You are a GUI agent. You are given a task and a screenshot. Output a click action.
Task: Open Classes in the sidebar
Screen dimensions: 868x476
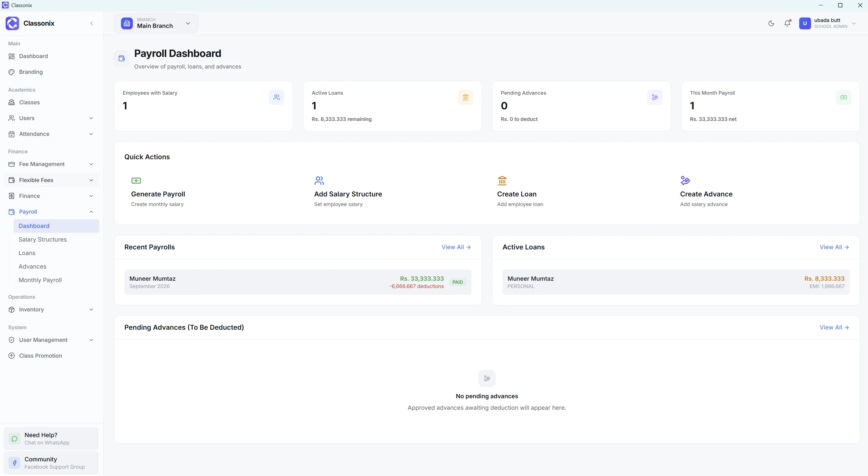point(51,102)
